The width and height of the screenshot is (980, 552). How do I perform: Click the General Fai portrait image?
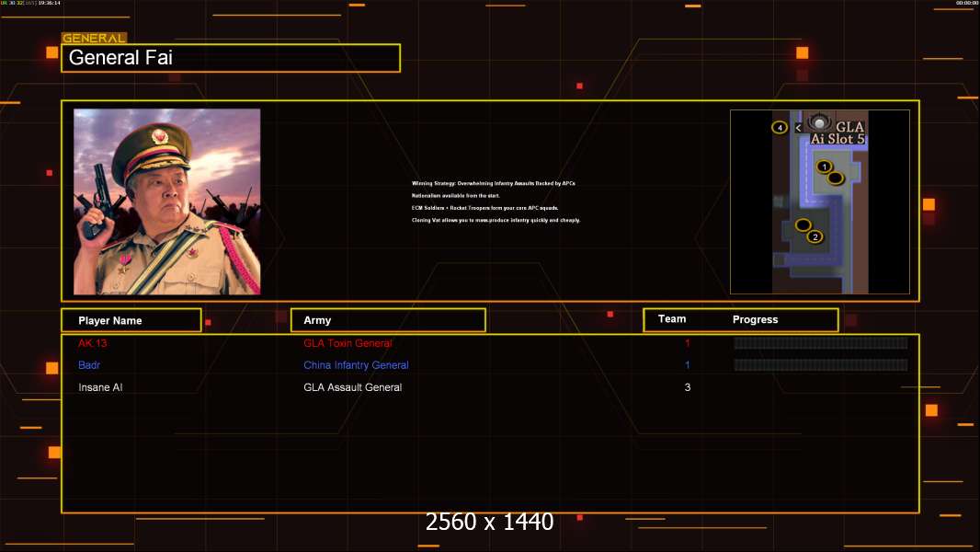[x=167, y=201]
